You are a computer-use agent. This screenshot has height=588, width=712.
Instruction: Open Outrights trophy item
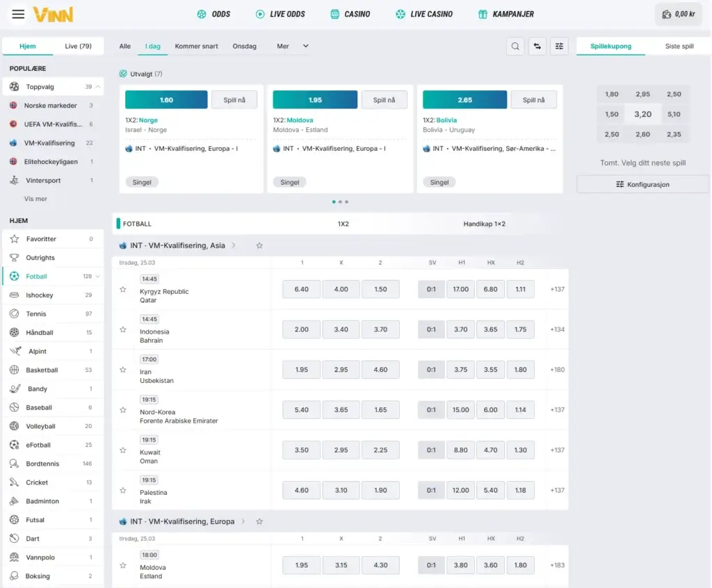click(x=53, y=257)
